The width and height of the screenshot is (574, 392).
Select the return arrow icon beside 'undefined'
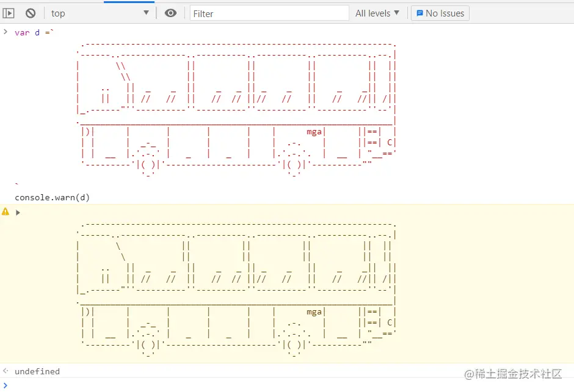pos(5,371)
